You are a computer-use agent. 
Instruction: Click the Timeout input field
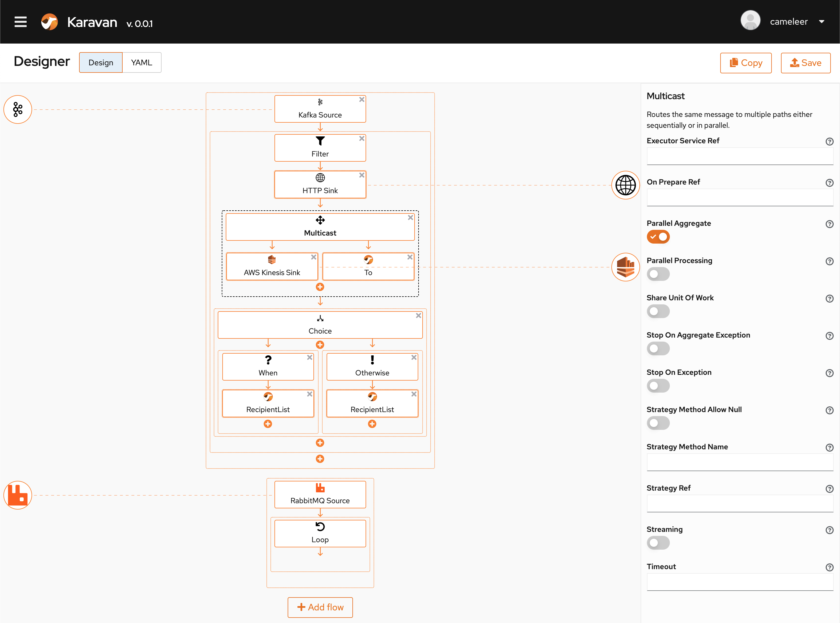tap(739, 582)
